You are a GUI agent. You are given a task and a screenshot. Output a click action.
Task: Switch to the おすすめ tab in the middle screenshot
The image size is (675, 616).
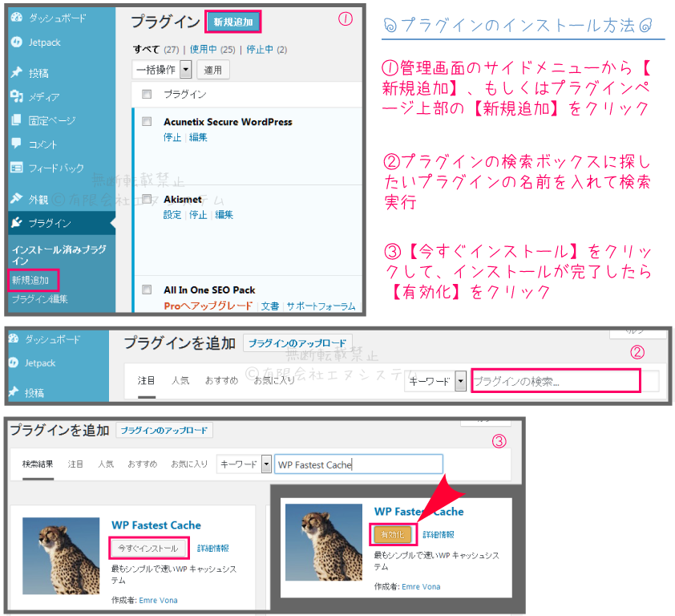tap(221, 380)
